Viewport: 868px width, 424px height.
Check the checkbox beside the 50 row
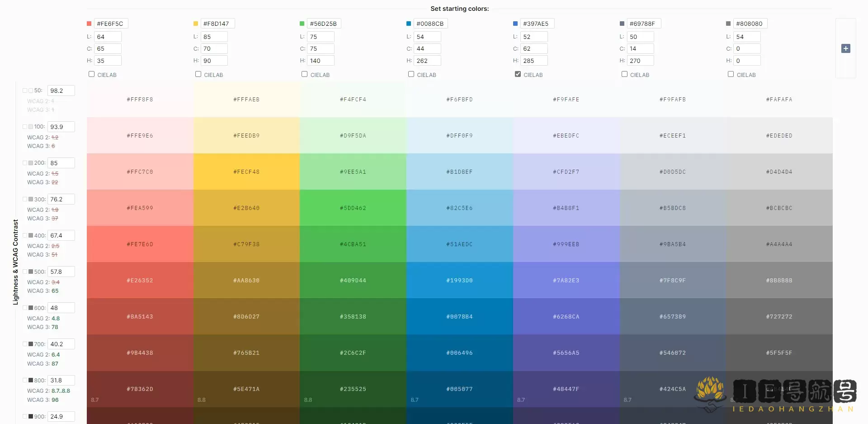tap(25, 90)
